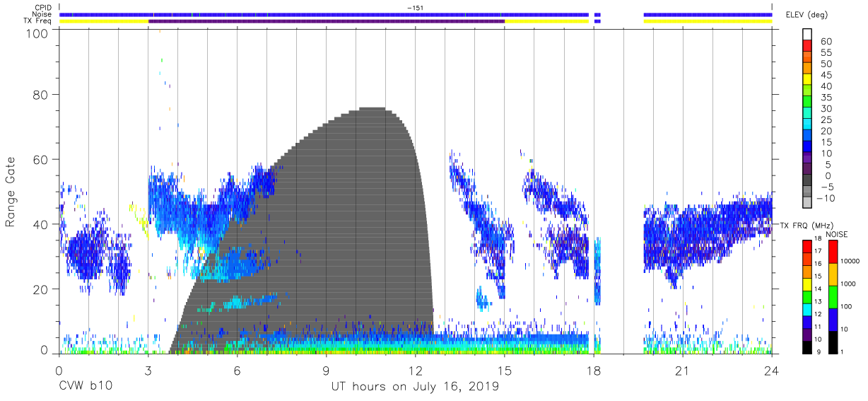
Task: Click the y-axis tick label "80"
Action: [42, 95]
